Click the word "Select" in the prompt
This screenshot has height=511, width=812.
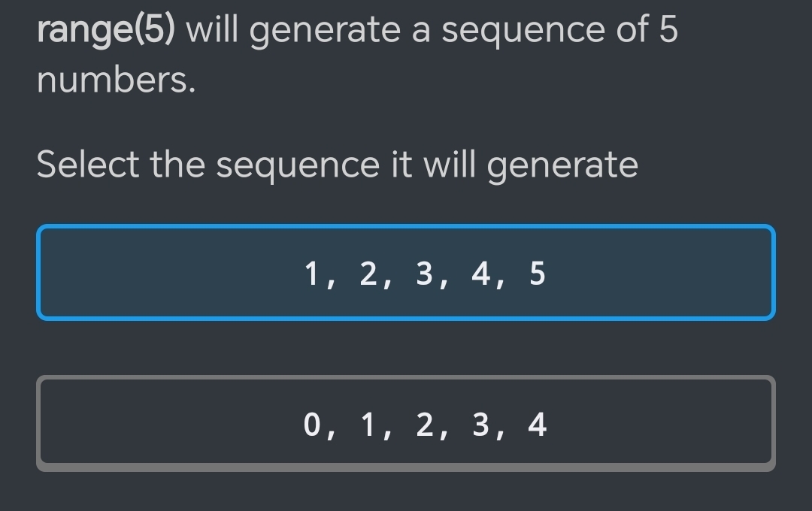[87, 165]
